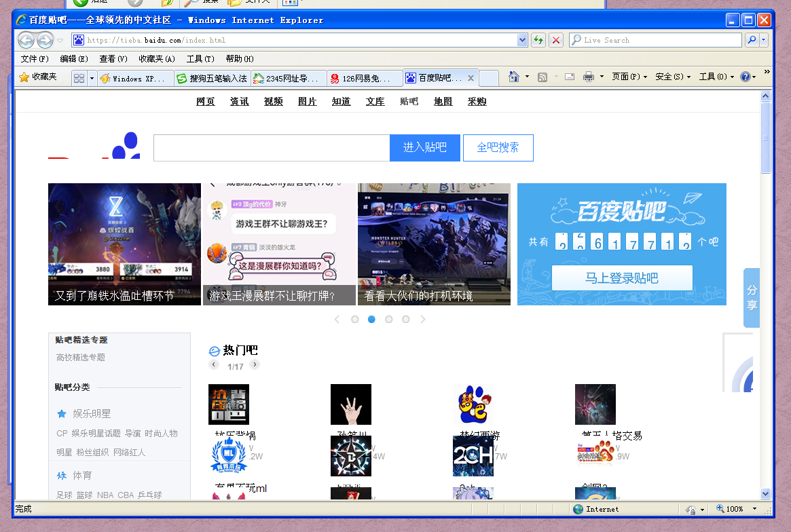Image resolution: width=791 pixels, height=532 pixels.
Task: Click the RSS feeds icon
Action: pyautogui.click(x=542, y=77)
